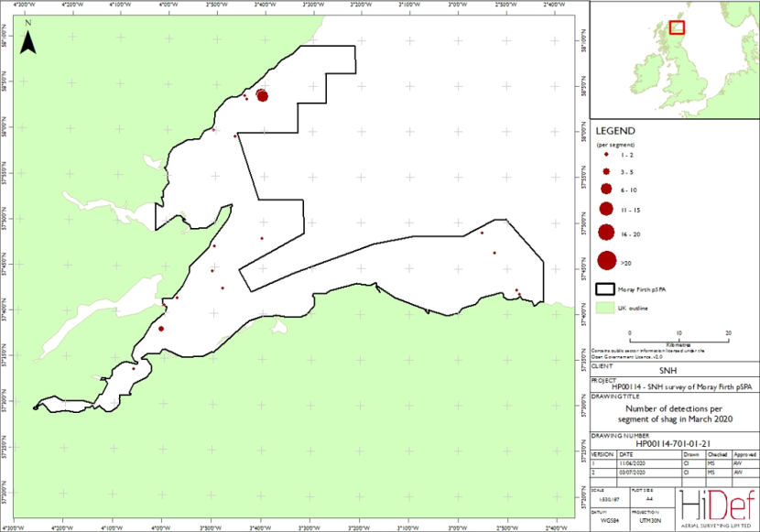Image resolution: width=760 pixels, height=532 pixels.
Task: Select the 6 - 10 legend circle
Action: point(606,189)
